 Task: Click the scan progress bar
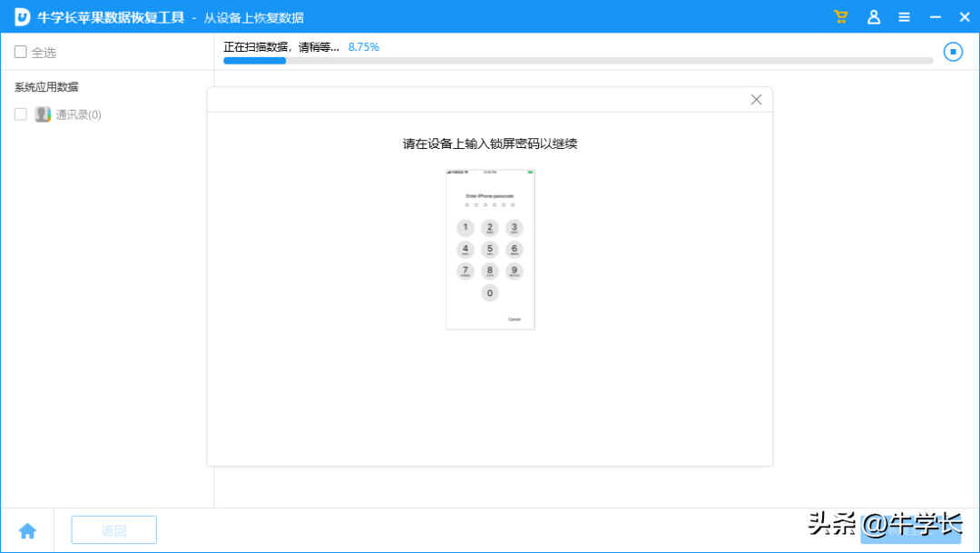click(578, 61)
